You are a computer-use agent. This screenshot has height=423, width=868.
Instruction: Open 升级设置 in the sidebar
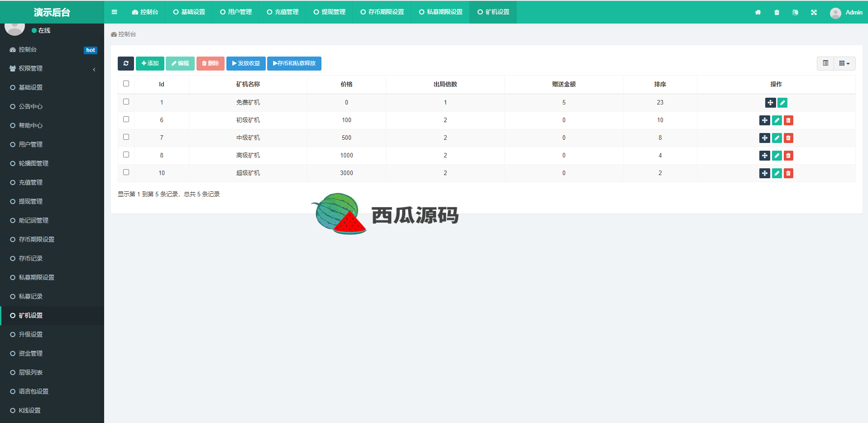[x=31, y=334]
